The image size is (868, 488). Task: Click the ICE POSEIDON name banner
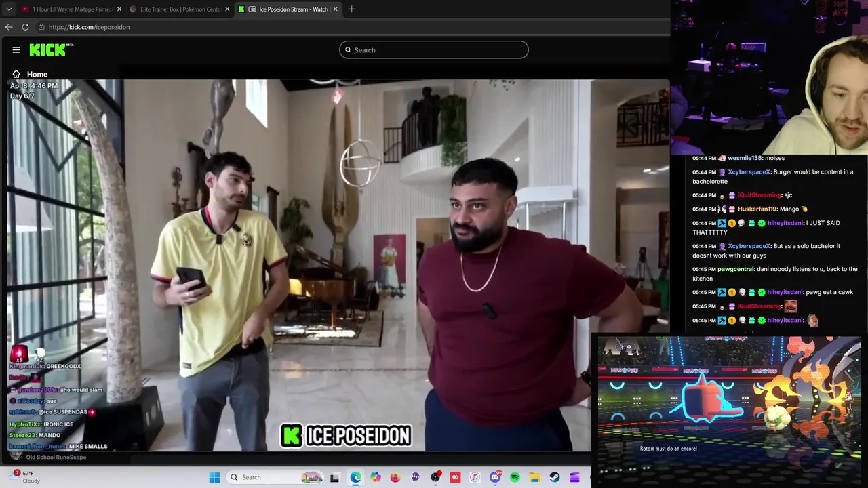click(346, 436)
